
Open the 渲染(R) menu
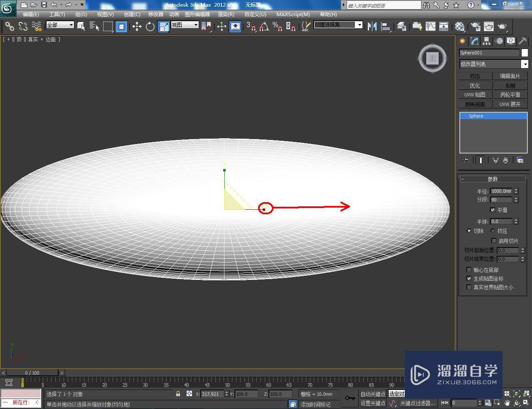click(226, 14)
